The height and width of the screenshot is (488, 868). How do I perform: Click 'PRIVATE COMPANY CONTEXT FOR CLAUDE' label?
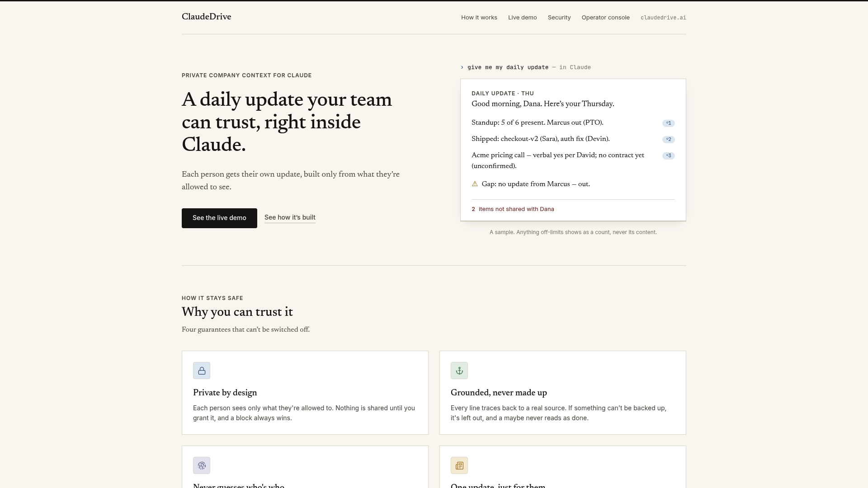(247, 75)
